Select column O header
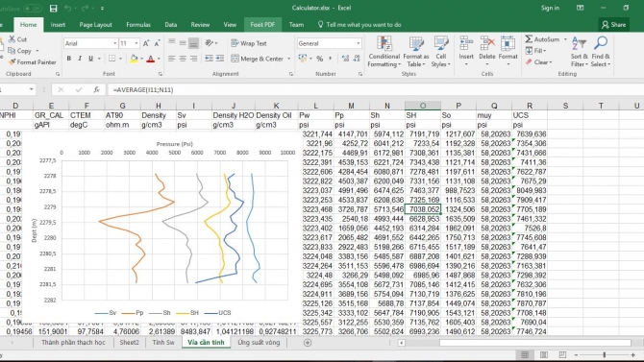Image resolution: width=644 pixels, height=362 pixels. point(423,106)
